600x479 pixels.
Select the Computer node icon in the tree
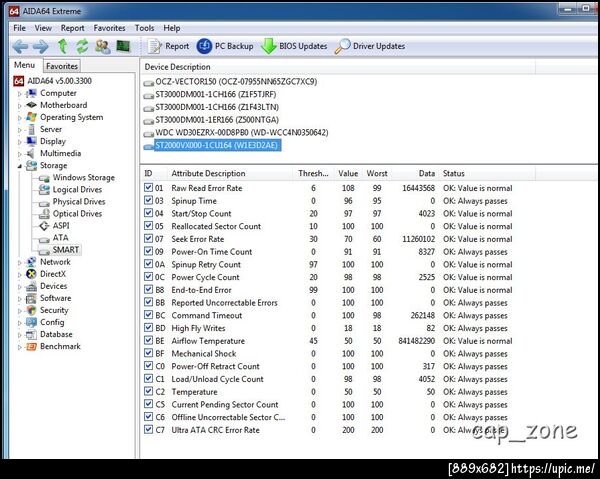click(x=31, y=93)
